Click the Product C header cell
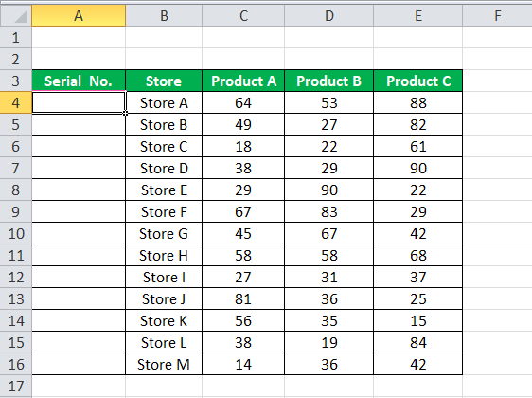This screenshot has width=532, height=398. pyautogui.click(x=418, y=81)
